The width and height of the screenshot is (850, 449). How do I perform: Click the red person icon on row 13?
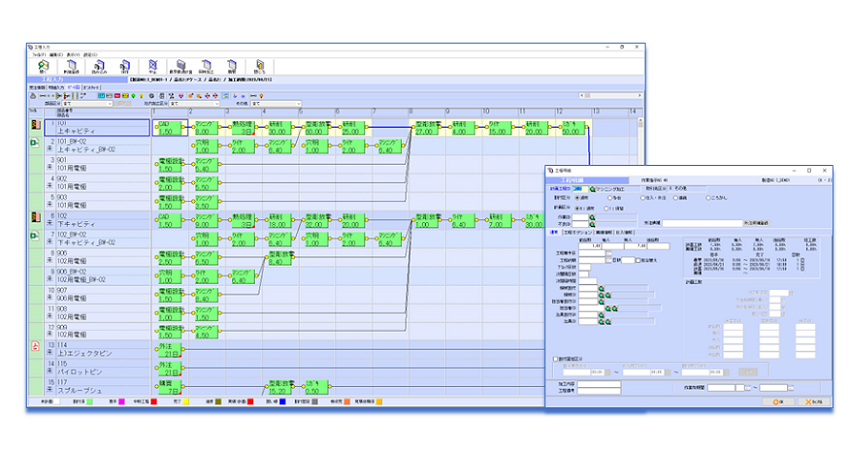pos(34,347)
